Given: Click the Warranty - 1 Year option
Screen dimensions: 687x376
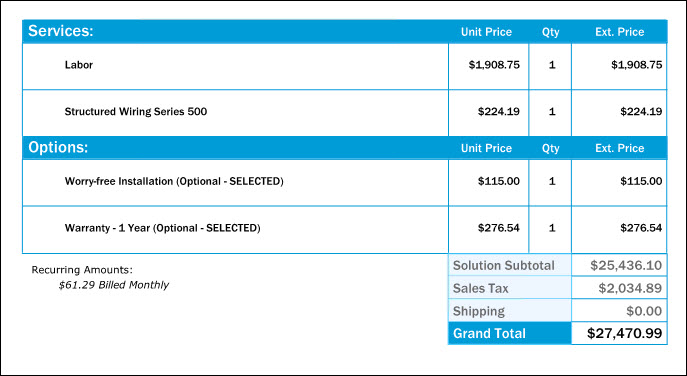Looking at the screenshot, I should tap(163, 228).
